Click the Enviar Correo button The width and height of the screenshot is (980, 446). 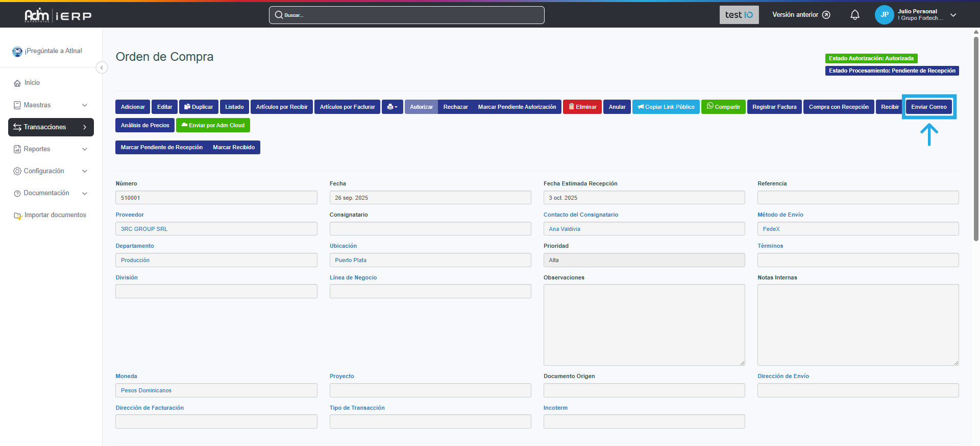point(928,107)
